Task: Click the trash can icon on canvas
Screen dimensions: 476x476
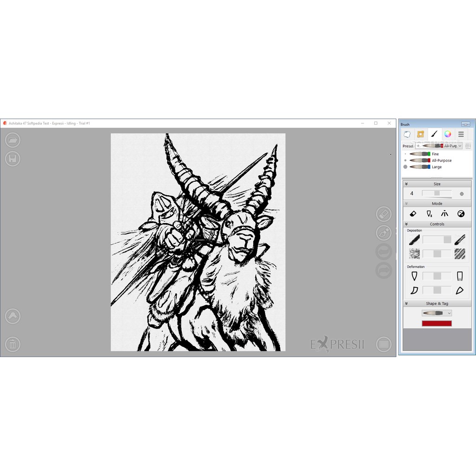Action: click(x=13, y=344)
